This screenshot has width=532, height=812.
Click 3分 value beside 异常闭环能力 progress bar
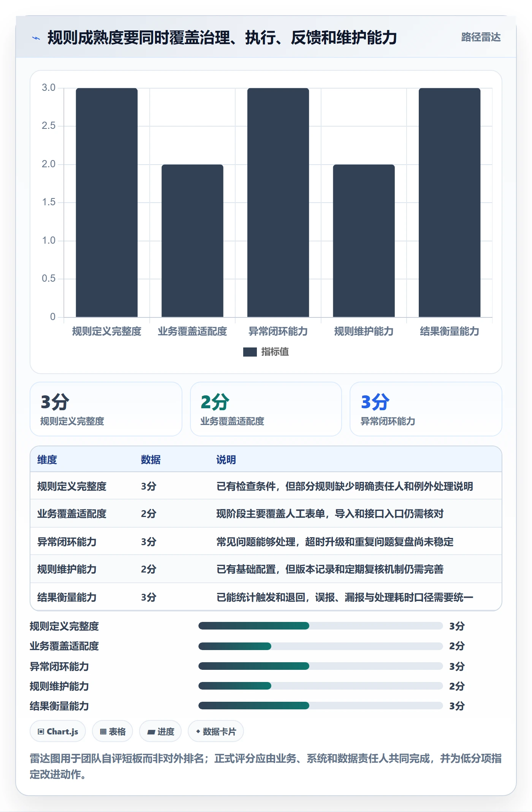click(457, 666)
